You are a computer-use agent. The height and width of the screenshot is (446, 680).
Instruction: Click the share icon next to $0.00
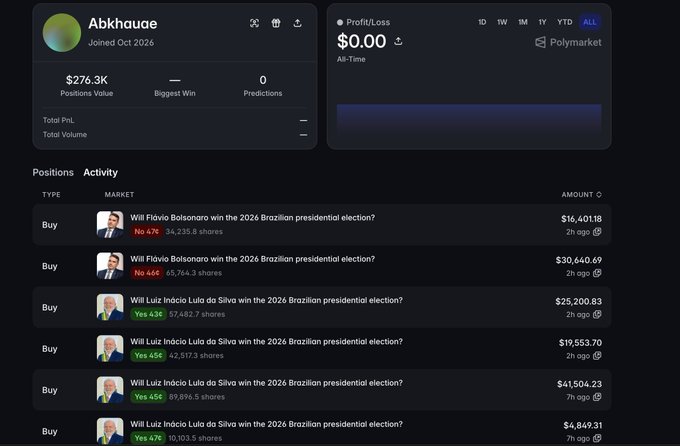click(x=398, y=41)
